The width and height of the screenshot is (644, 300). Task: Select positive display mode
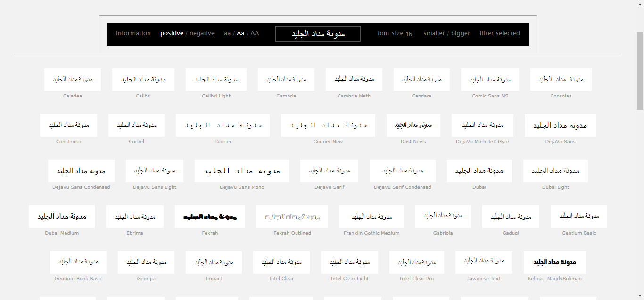(x=172, y=33)
